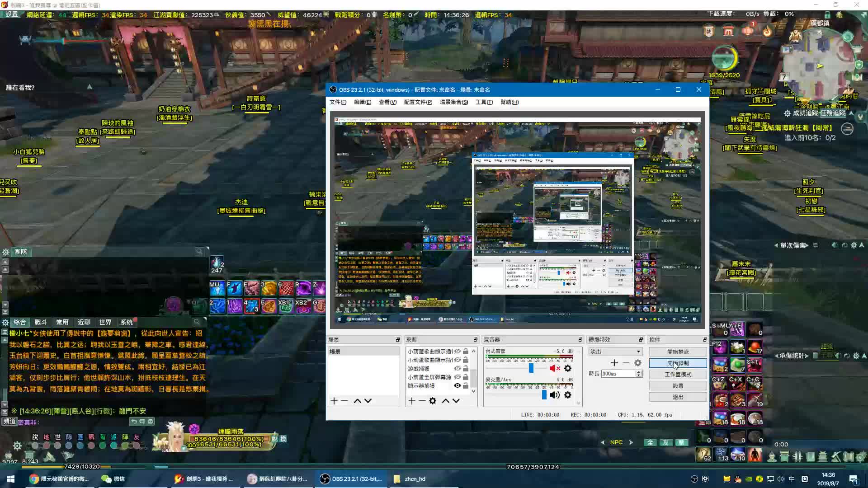Screen dimensions: 868x488
Task: Click the 時長 duration spinner arrows
Action: (x=639, y=374)
